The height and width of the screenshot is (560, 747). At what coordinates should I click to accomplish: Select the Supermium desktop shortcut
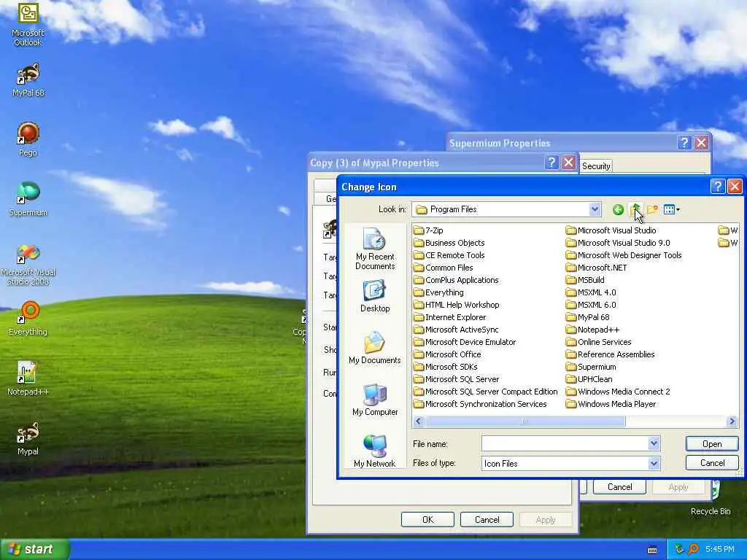(28, 199)
